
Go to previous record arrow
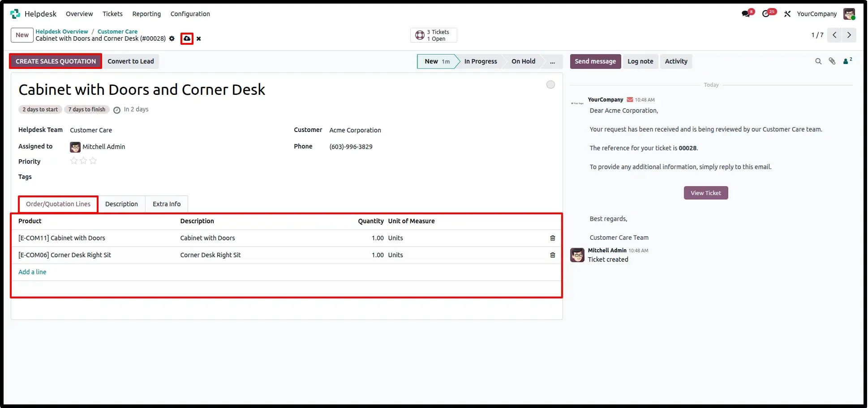[834, 35]
